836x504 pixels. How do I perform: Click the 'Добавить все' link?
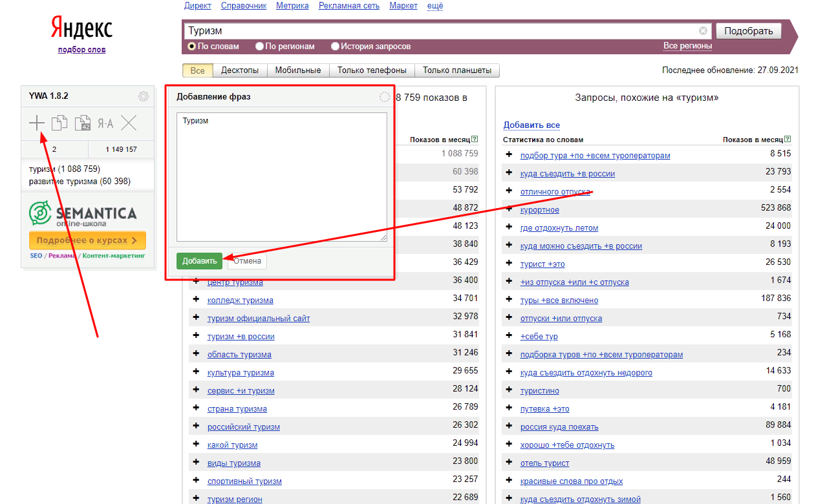click(x=531, y=125)
